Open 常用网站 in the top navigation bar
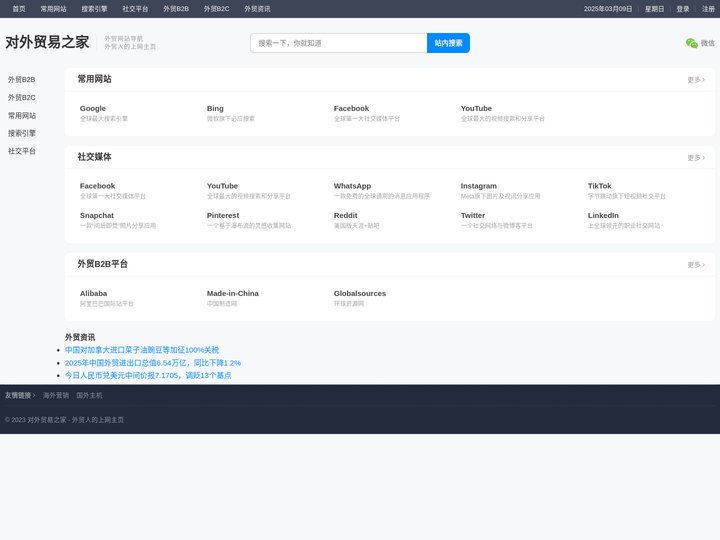The image size is (720, 540). coord(53,9)
